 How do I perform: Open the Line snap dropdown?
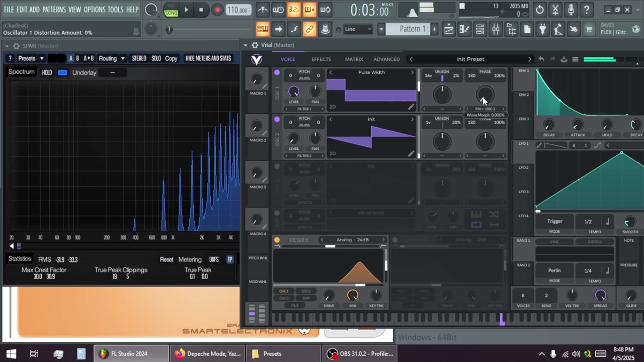[x=358, y=29]
